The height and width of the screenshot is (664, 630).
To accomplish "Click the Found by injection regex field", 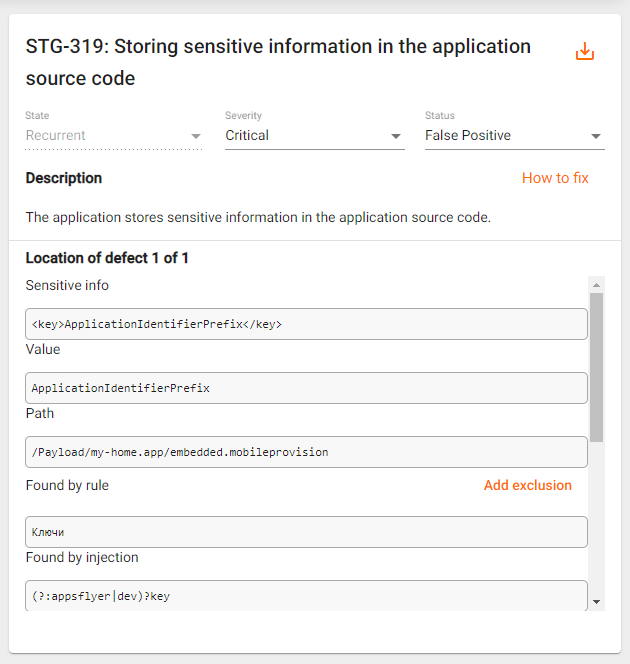I will [x=306, y=596].
